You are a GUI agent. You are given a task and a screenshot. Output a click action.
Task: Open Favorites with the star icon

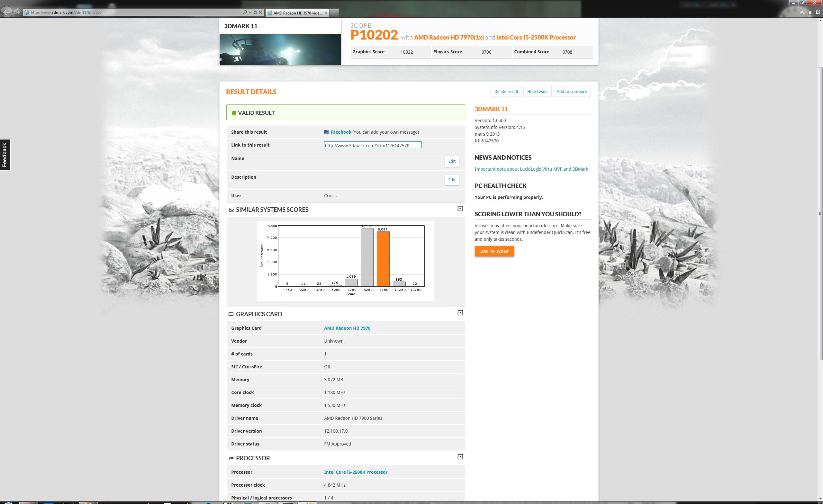pos(810,12)
